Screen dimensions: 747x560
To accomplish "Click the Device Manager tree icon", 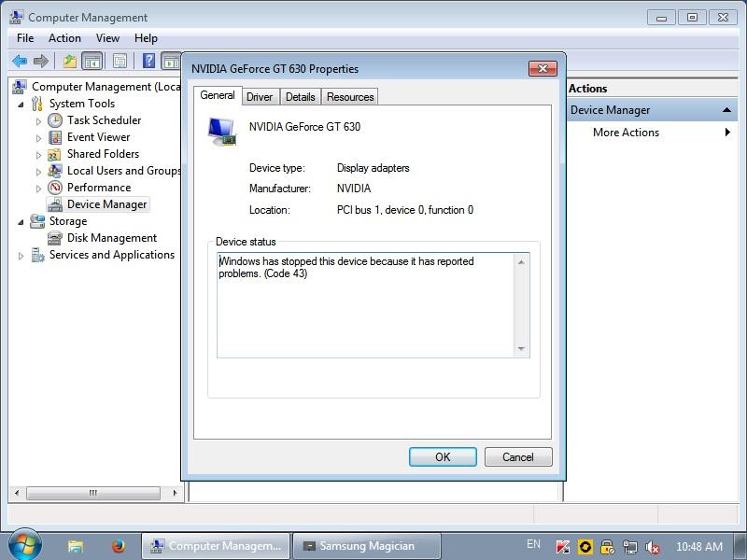I will tap(55, 204).
